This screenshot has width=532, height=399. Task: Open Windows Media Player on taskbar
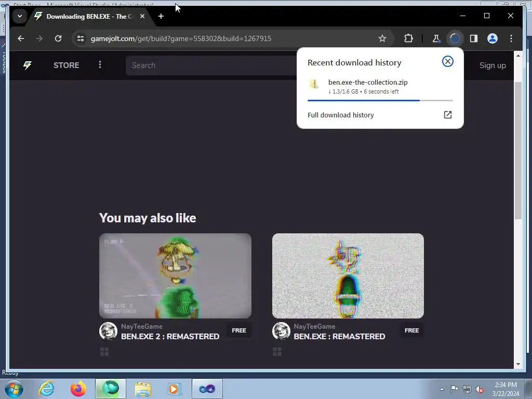tap(175, 389)
